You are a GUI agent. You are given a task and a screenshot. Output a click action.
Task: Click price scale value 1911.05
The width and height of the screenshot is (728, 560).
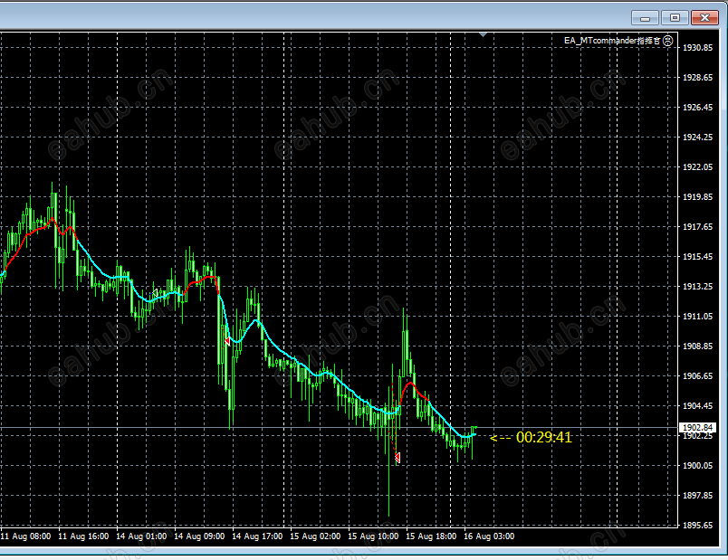pos(697,316)
